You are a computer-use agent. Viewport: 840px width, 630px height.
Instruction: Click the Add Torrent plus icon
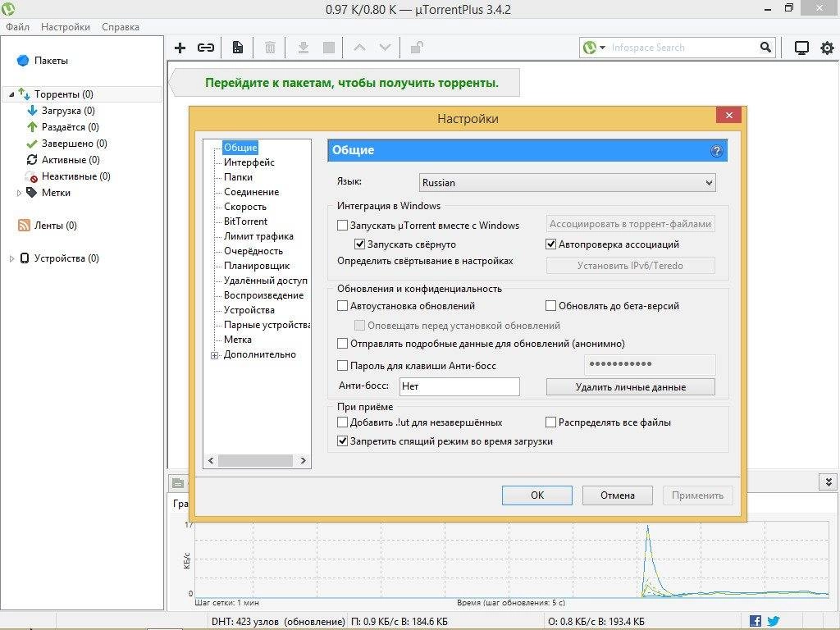coord(180,48)
